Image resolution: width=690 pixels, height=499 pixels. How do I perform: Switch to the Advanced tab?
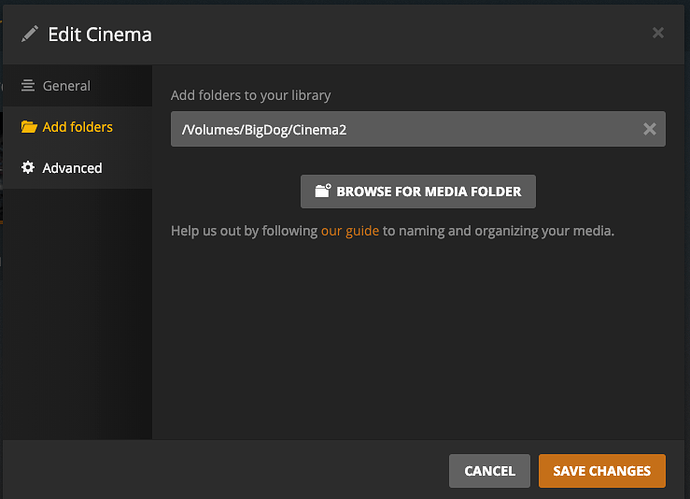pyautogui.click(x=72, y=168)
